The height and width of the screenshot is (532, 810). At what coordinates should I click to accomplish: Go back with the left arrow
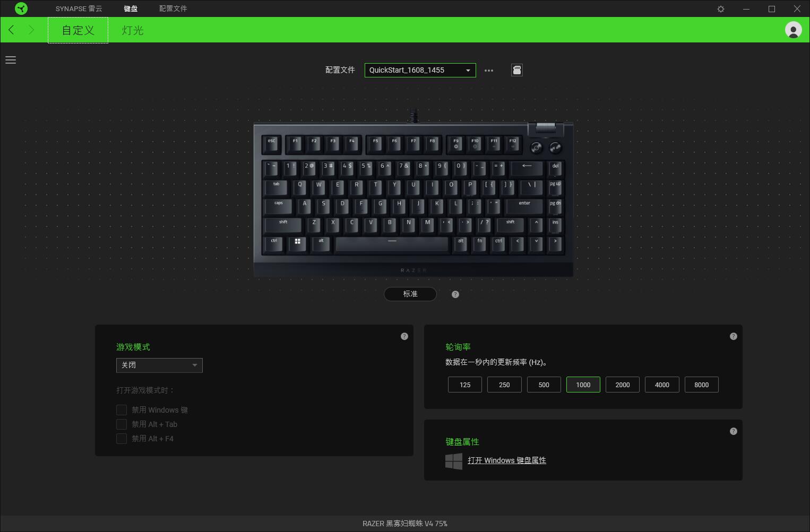(x=12, y=30)
